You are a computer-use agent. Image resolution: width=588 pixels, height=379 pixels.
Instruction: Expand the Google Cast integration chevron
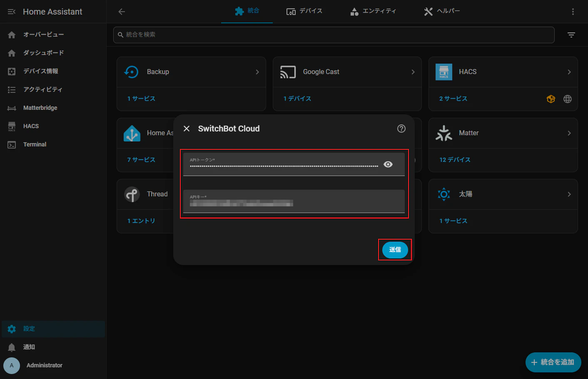(x=413, y=72)
